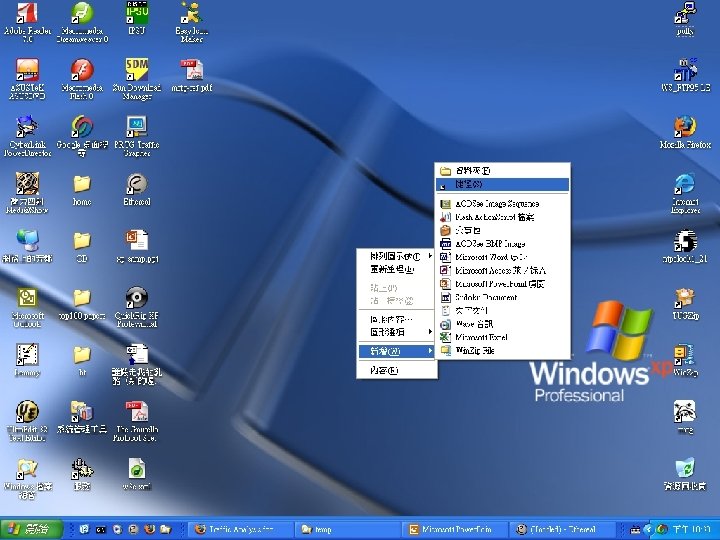The width and height of the screenshot is (720, 540).
Task: Choose Flash ActionScript file in New submenu
Action: point(502,217)
